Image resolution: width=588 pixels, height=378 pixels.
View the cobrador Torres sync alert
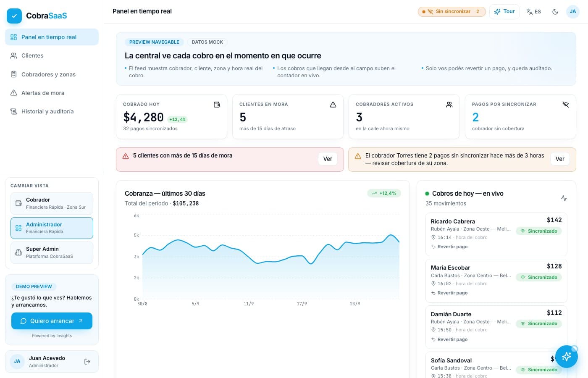pyautogui.click(x=560, y=159)
